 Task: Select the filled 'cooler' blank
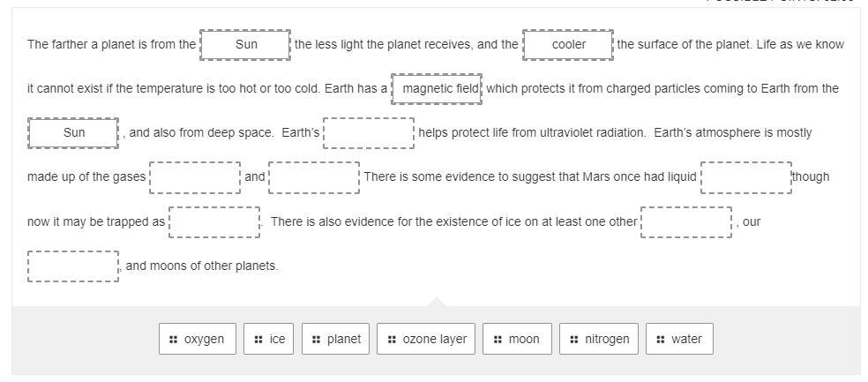pos(568,45)
